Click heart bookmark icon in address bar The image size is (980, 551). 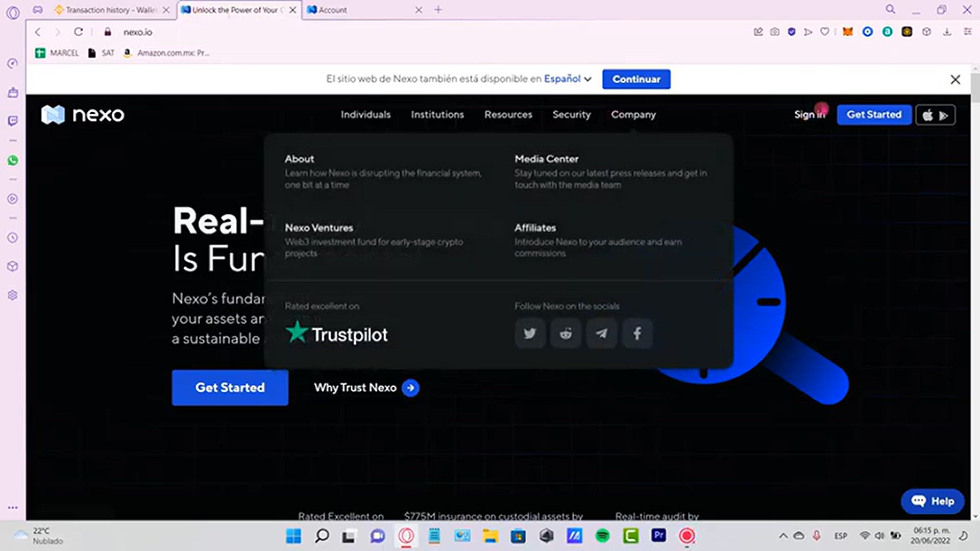(x=824, y=32)
